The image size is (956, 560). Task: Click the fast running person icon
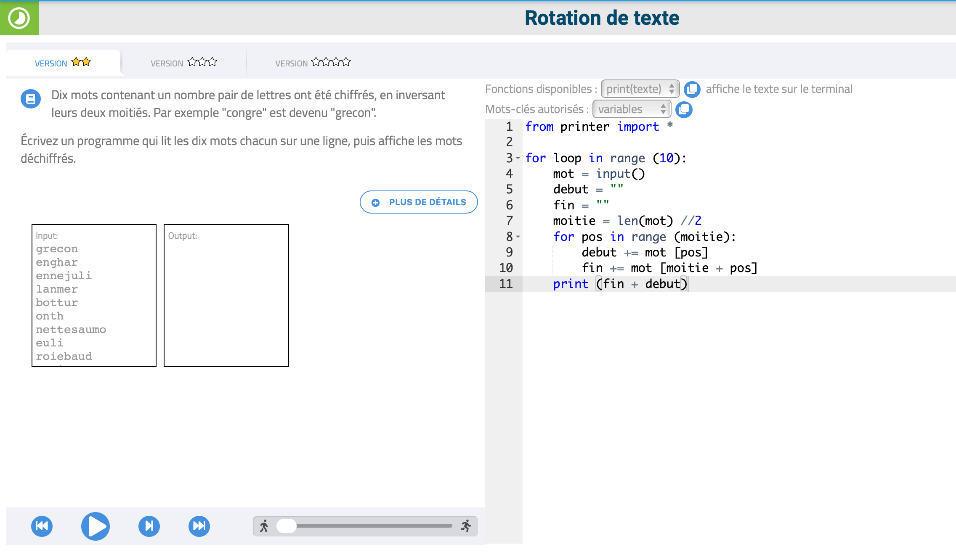tap(466, 526)
